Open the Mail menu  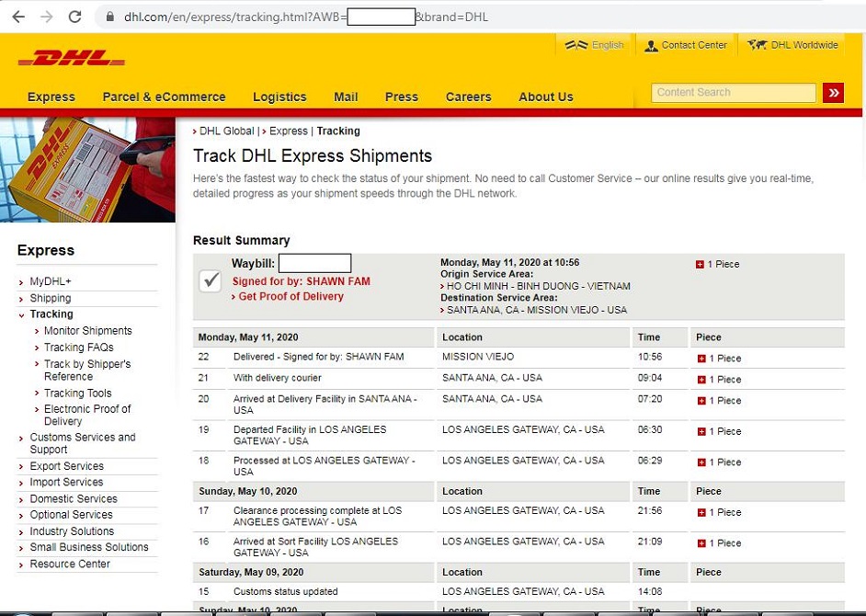(346, 97)
